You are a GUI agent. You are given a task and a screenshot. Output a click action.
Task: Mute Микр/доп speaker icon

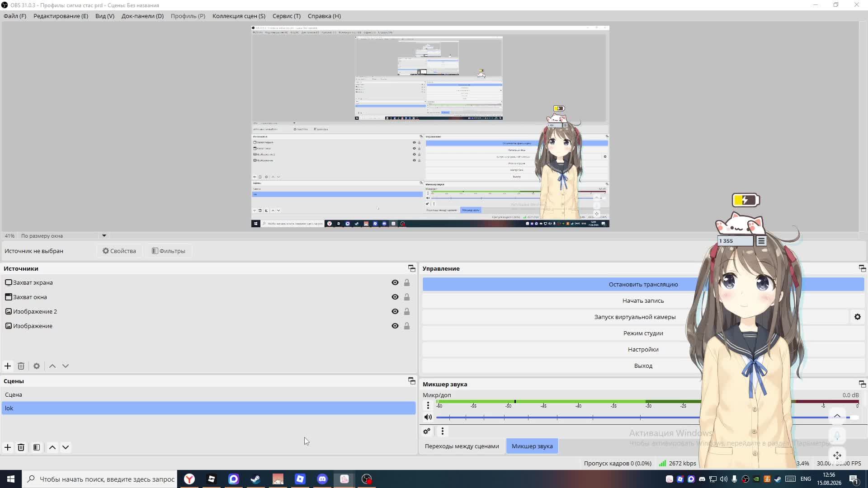point(428,417)
